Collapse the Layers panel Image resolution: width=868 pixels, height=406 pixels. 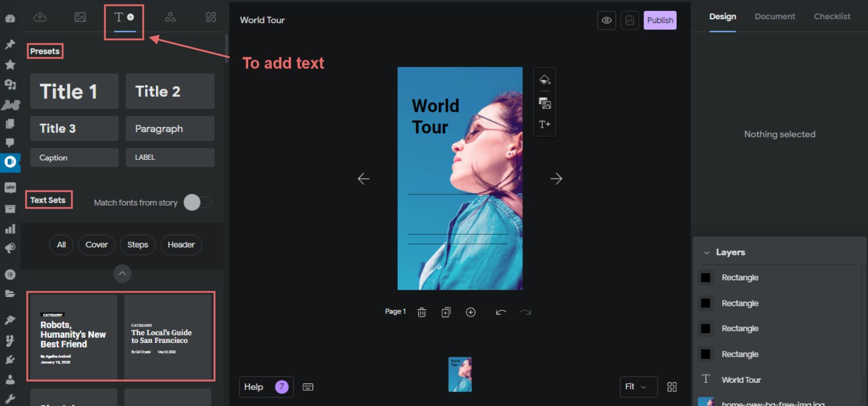point(706,252)
